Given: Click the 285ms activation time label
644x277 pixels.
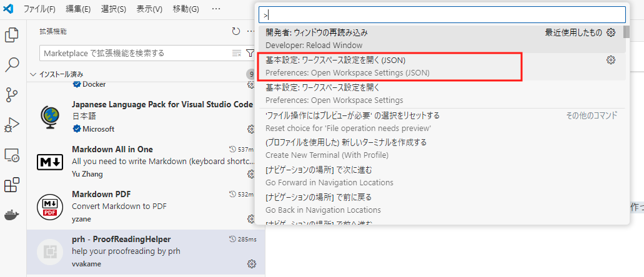Looking at the screenshot, I should pyautogui.click(x=243, y=239).
